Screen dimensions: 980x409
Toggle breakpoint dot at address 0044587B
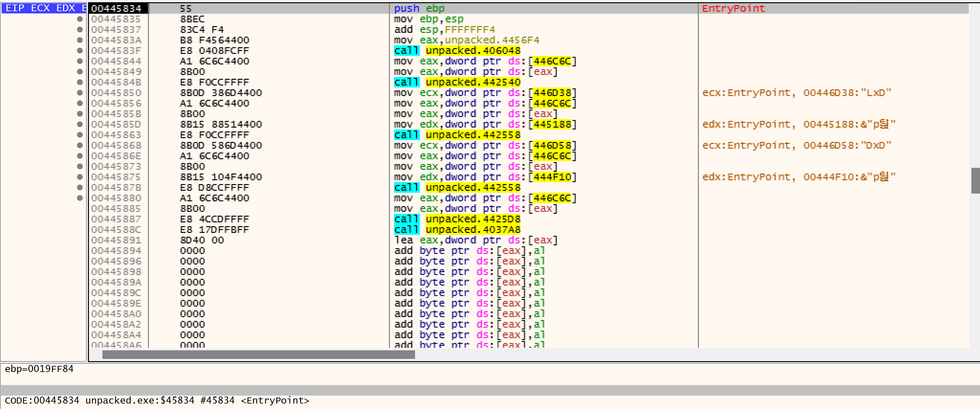click(80, 187)
